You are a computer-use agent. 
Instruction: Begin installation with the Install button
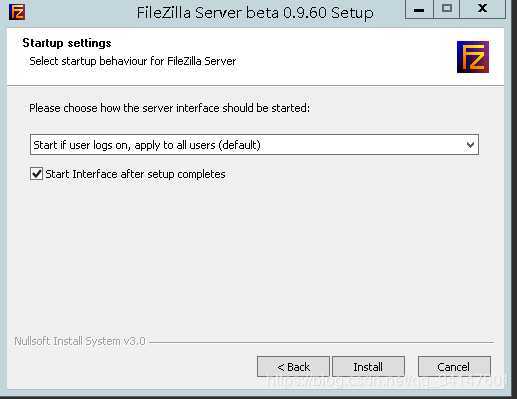coord(368,367)
